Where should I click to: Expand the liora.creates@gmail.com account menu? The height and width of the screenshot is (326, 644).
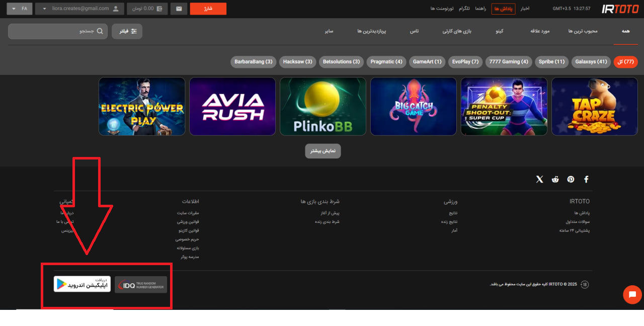point(80,9)
